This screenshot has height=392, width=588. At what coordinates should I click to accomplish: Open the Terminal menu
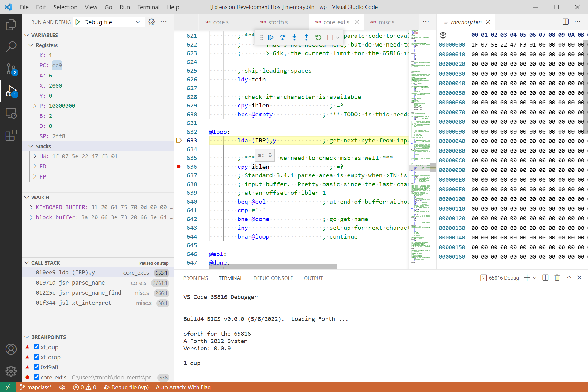pyautogui.click(x=148, y=7)
